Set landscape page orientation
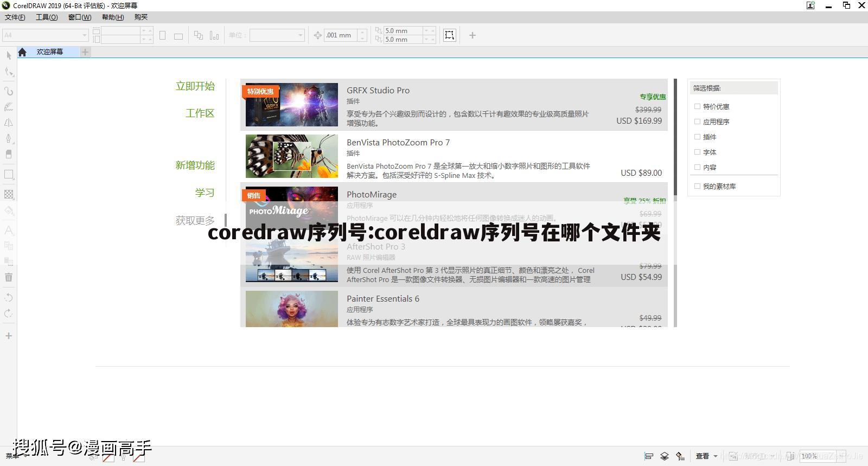The height and width of the screenshot is (466, 868). pyautogui.click(x=178, y=36)
